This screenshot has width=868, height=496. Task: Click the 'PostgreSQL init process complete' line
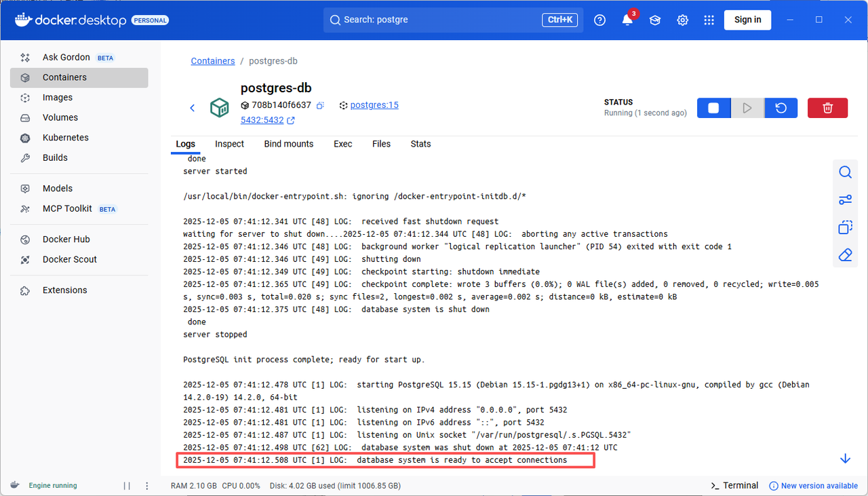(x=304, y=360)
